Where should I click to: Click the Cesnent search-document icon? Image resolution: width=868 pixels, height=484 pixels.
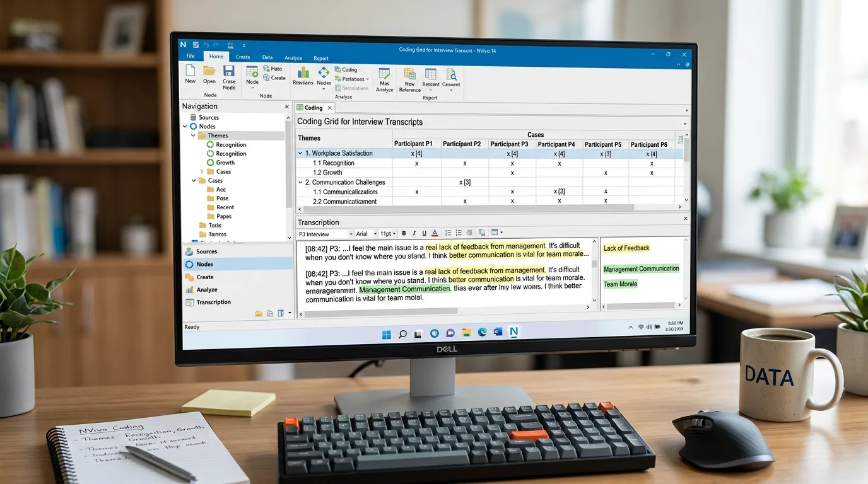tap(451, 74)
